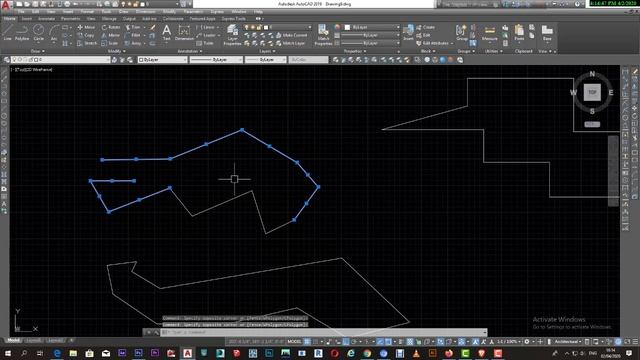
Task: Expand the Properties panel
Action: 355,51
